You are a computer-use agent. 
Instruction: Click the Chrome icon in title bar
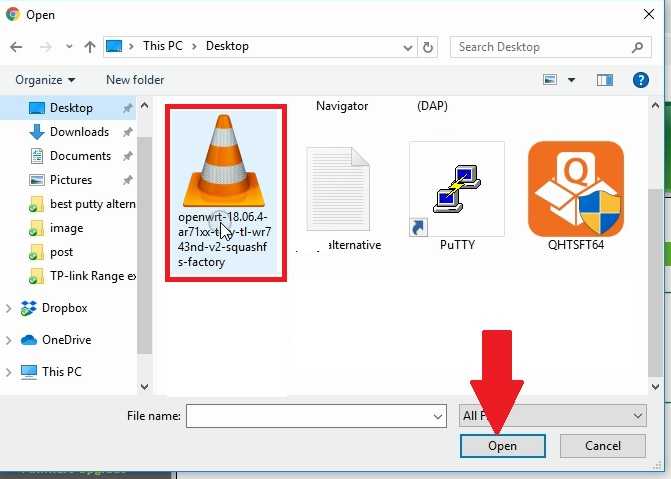click(12, 14)
